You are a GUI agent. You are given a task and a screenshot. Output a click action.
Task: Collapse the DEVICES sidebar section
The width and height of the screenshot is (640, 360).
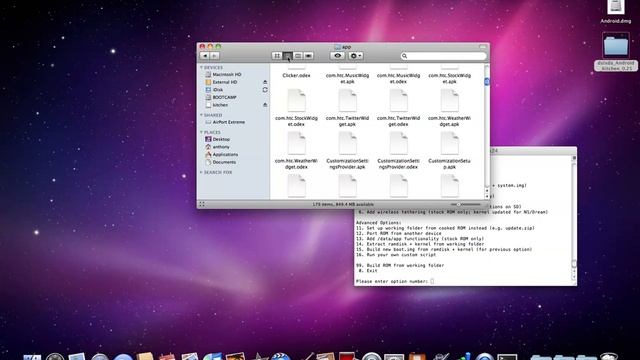pos(202,67)
